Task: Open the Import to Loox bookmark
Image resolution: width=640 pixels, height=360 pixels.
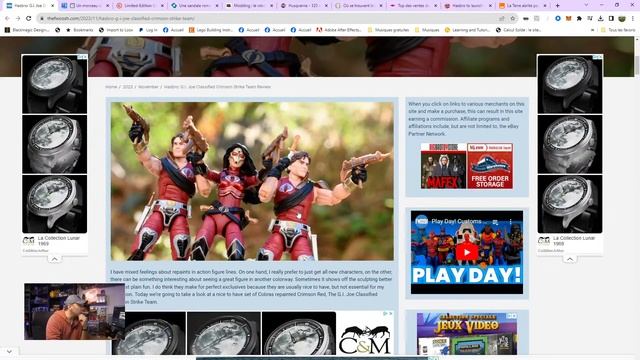Action: coord(116,30)
